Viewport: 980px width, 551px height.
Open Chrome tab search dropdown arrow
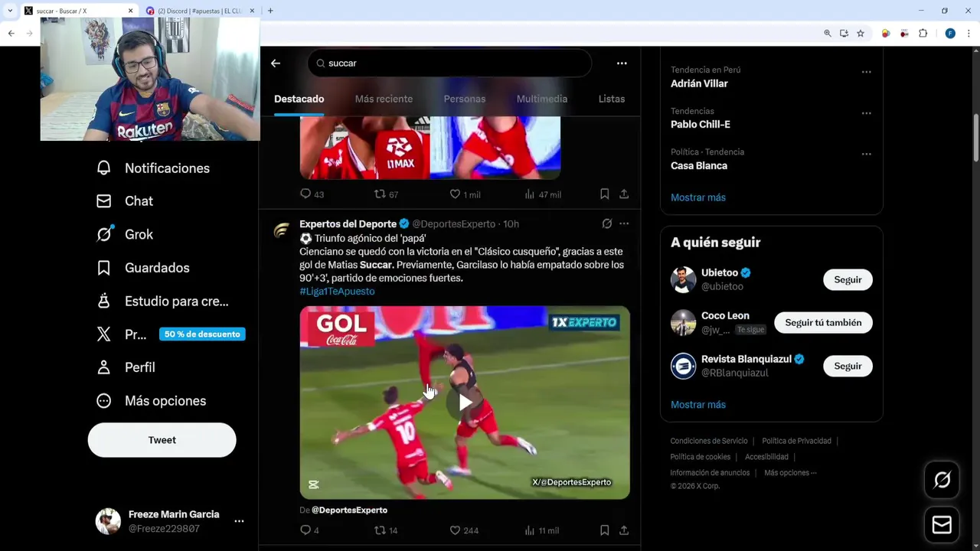10,11
